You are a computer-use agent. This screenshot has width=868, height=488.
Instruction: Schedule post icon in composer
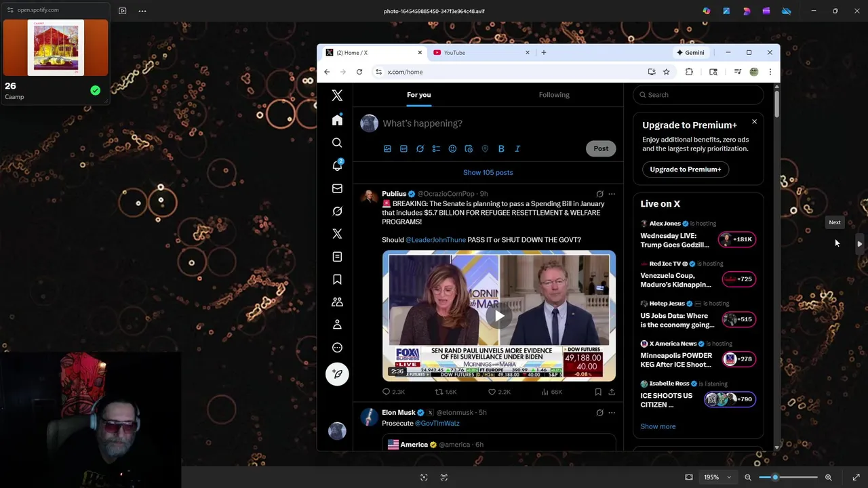pyautogui.click(x=469, y=148)
